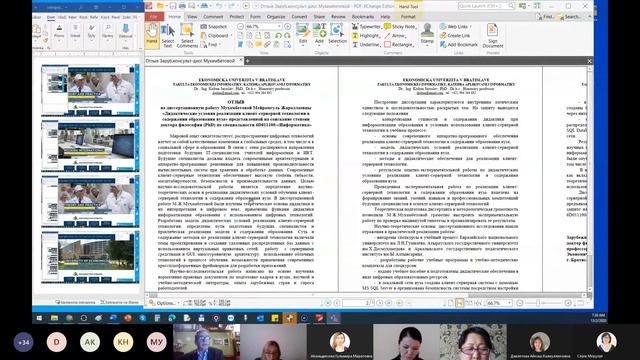This screenshot has width=640, height=360.
Task: Click the Search button at ribbon right
Action: (x=569, y=17)
